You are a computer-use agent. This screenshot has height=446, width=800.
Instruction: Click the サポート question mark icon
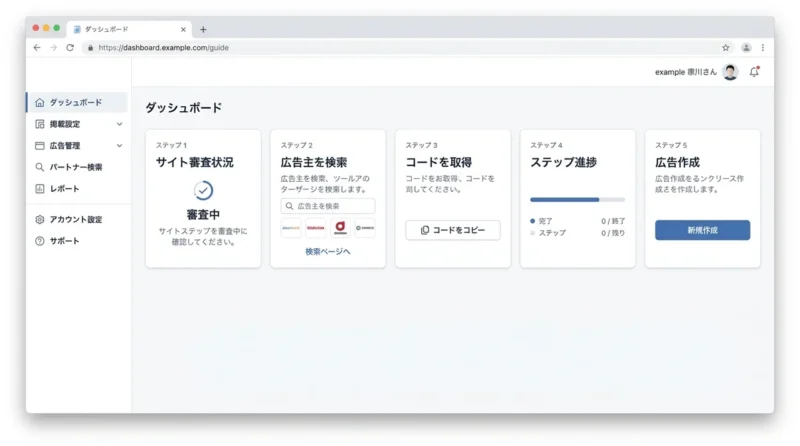pyautogui.click(x=40, y=241)
